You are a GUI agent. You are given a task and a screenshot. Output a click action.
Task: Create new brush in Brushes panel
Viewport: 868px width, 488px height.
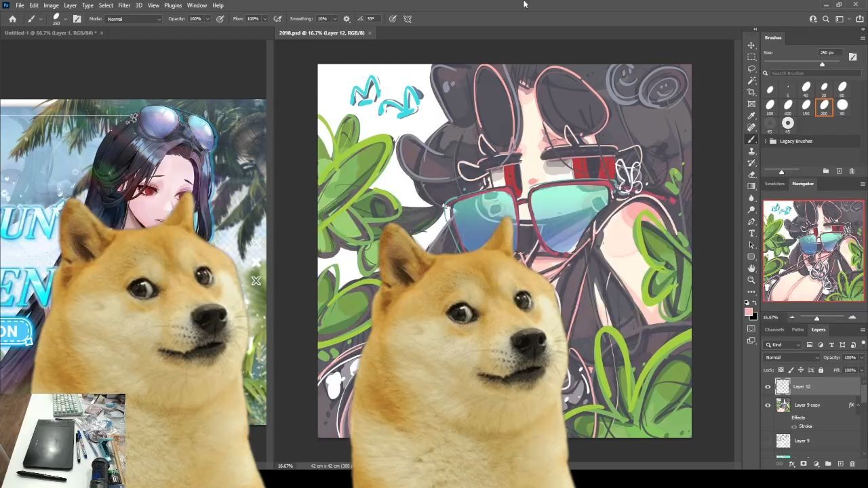[x=839, y=171]
